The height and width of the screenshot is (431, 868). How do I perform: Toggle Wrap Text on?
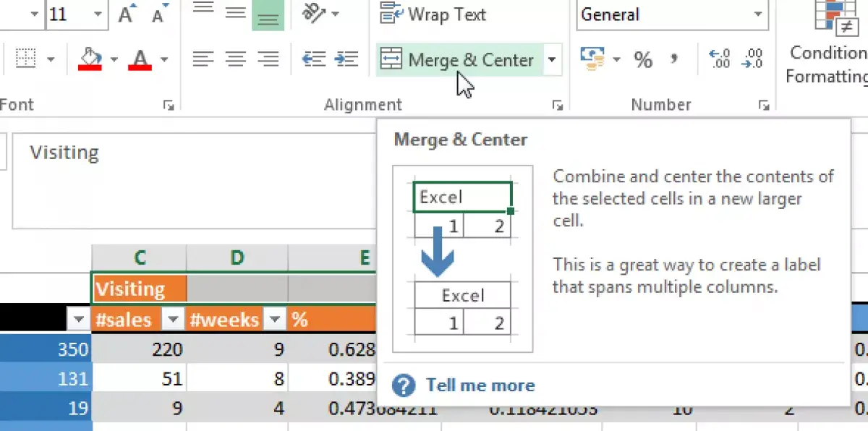tap(434, 14)
